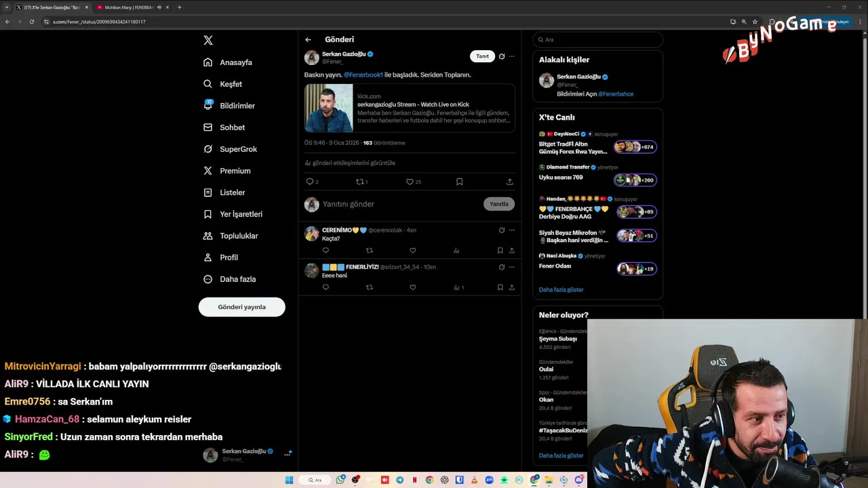
Task: View gönderi etkileşimlerini görüntüle analytics
Action: click(350, 163)
